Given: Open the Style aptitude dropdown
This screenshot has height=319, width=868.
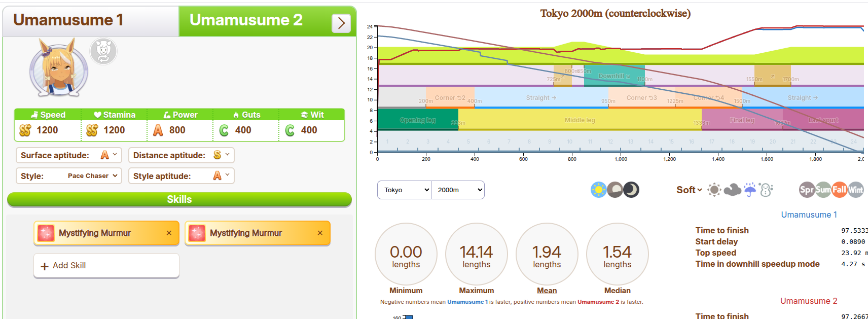Looking at the screenshot, I should coord(182,176).
